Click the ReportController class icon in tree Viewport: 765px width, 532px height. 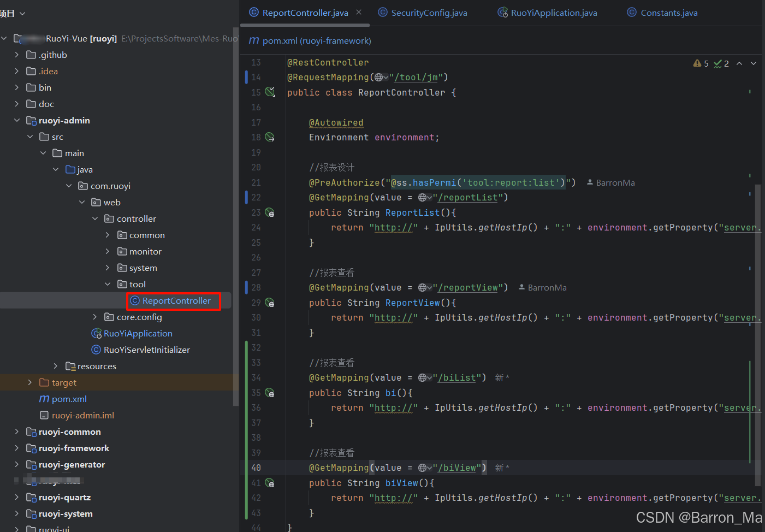[135, 300]
